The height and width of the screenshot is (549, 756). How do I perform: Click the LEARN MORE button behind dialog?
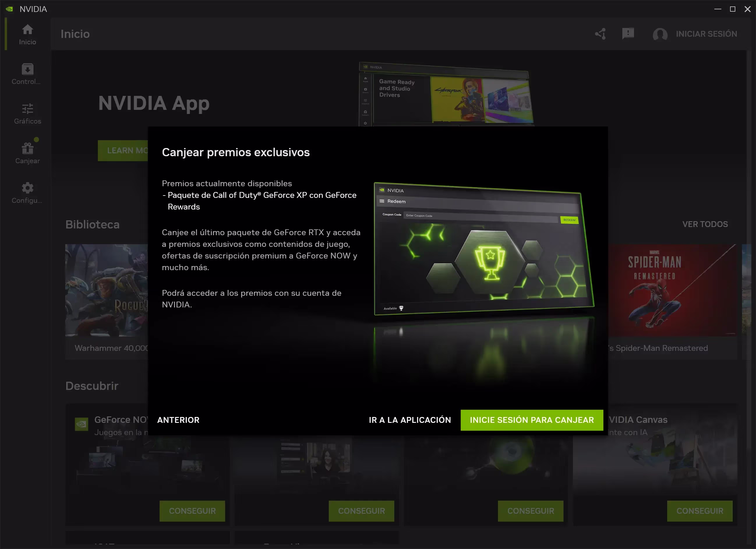pos(123,150)
